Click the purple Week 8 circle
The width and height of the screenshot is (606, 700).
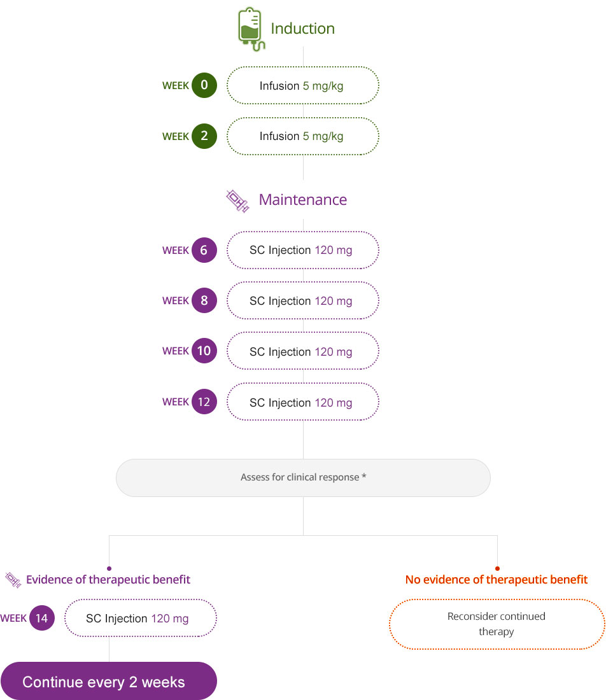click(204, 300)
